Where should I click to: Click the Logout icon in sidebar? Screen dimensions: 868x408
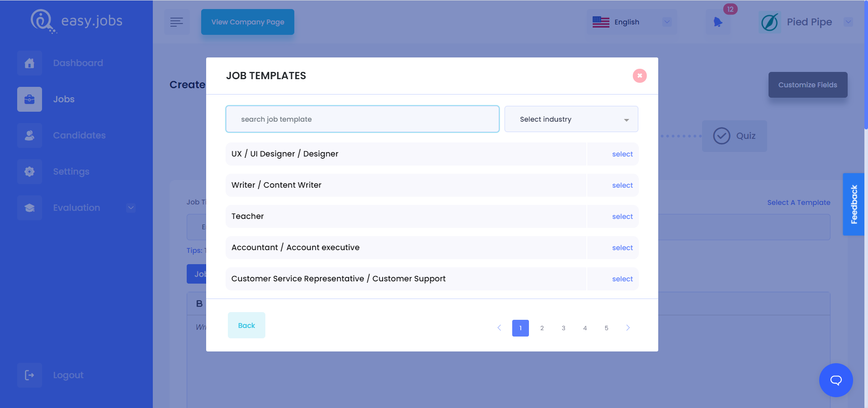pyautogui.click(x=29, y=375)
